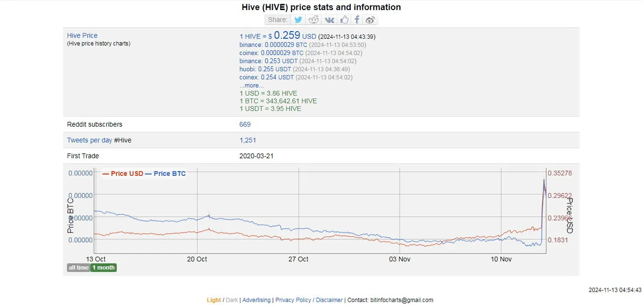This screenshot has width=644, height=305.
Task: Click the price spike on chart
Action: [544, 182]
